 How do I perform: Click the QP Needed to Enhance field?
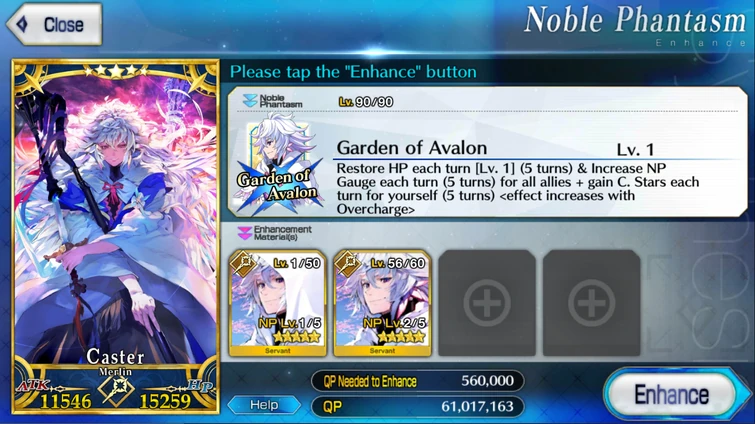tap(417, 381)
